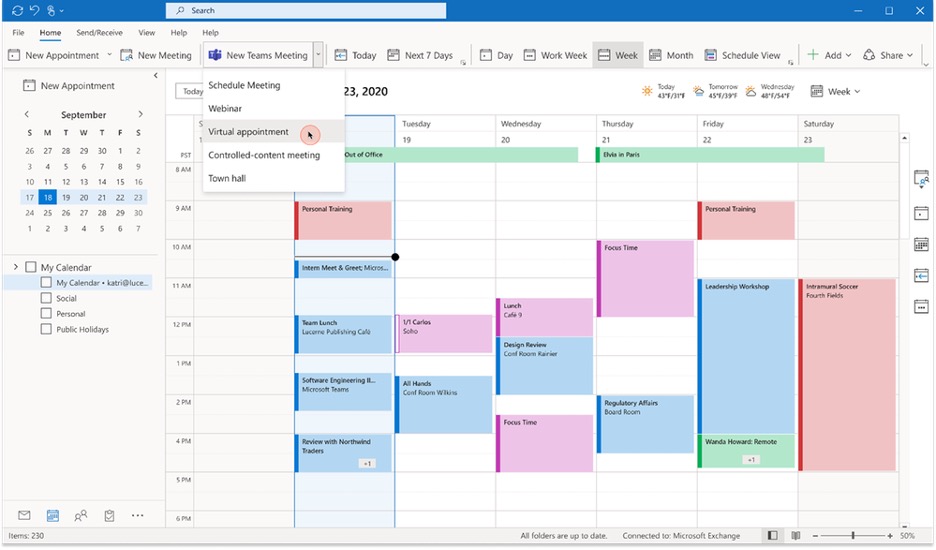
Task: Open Tasks from the bottom navigation
Action: (109, 515)
